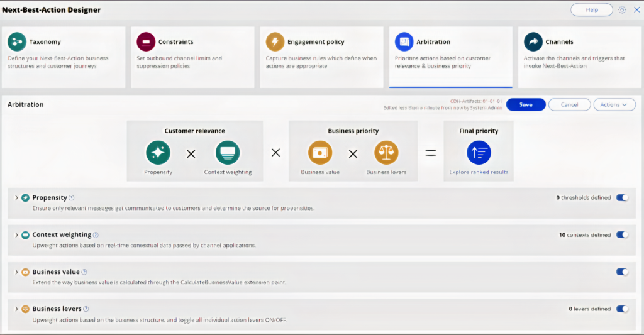
Task: Open the settings gear icon next to Help
Action: click(x=622, y=10)
